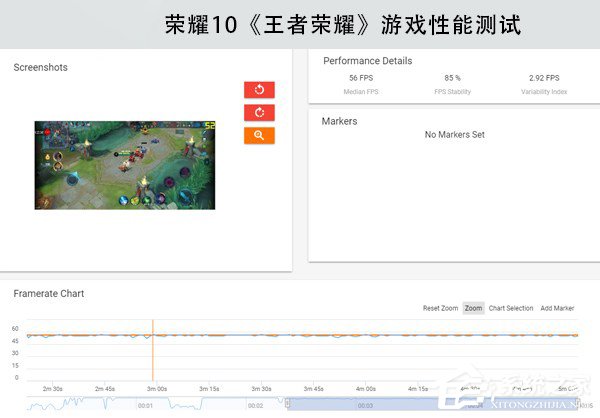The width and height of the screenshot is (600, 418).
Task: Click Reset Zoom above the chart
Action: [x=440, y=308]
